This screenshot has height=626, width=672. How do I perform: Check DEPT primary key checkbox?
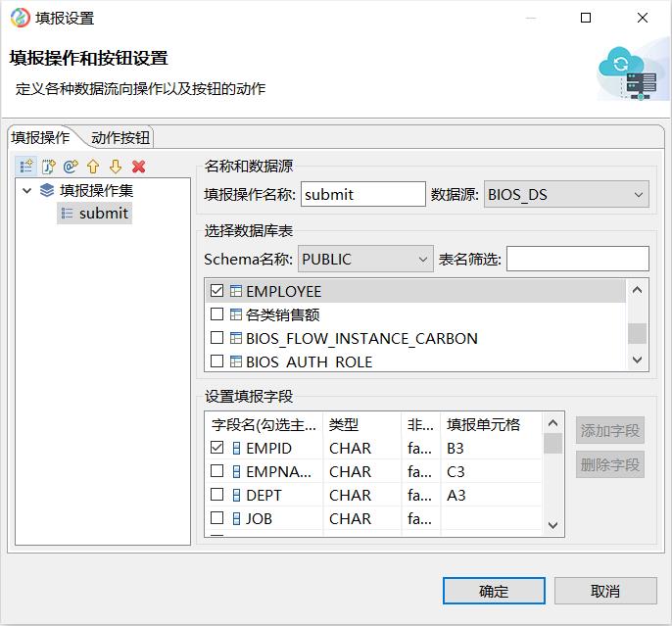pos(216,495)
